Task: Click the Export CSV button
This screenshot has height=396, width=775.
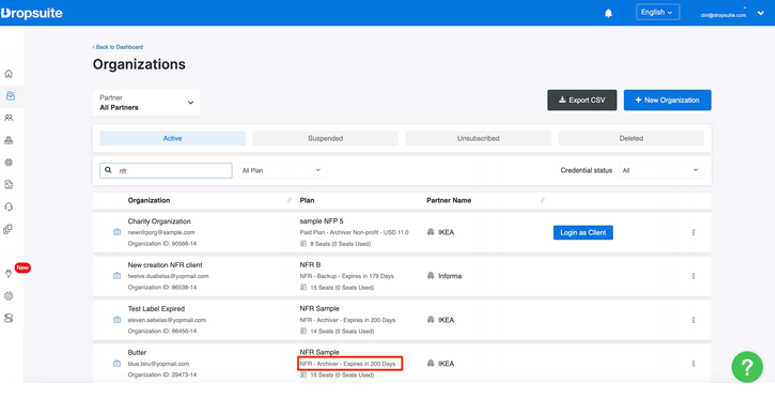Action: coord(582,100)
